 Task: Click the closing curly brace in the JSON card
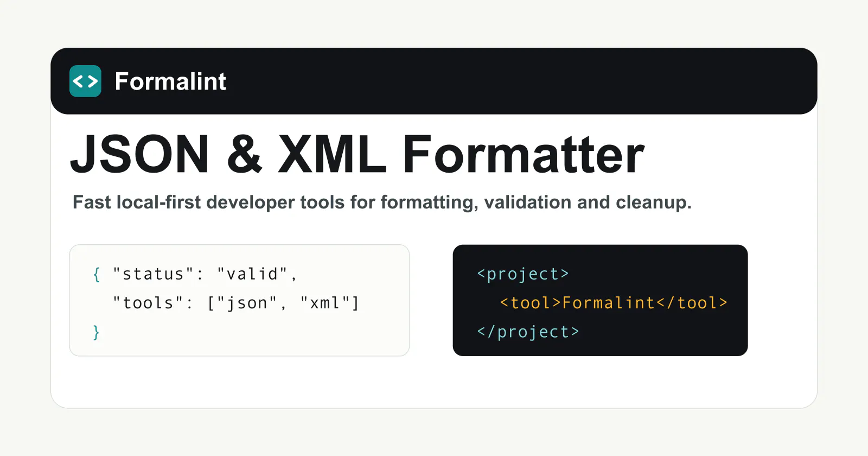(96, 332)
